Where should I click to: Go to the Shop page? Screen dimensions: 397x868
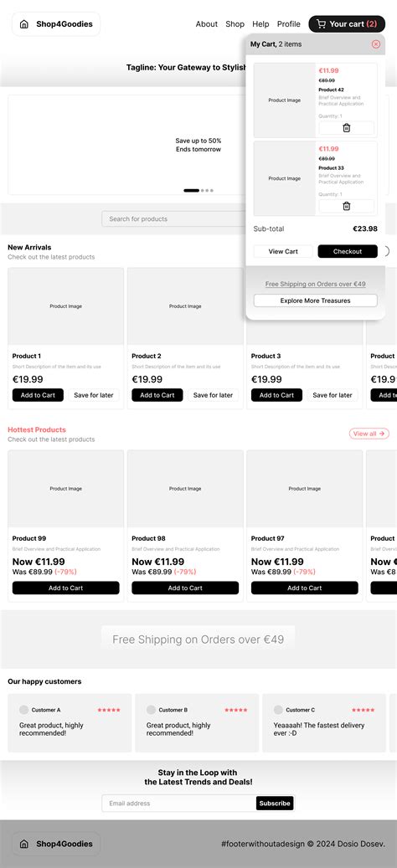tap(235, 24)
